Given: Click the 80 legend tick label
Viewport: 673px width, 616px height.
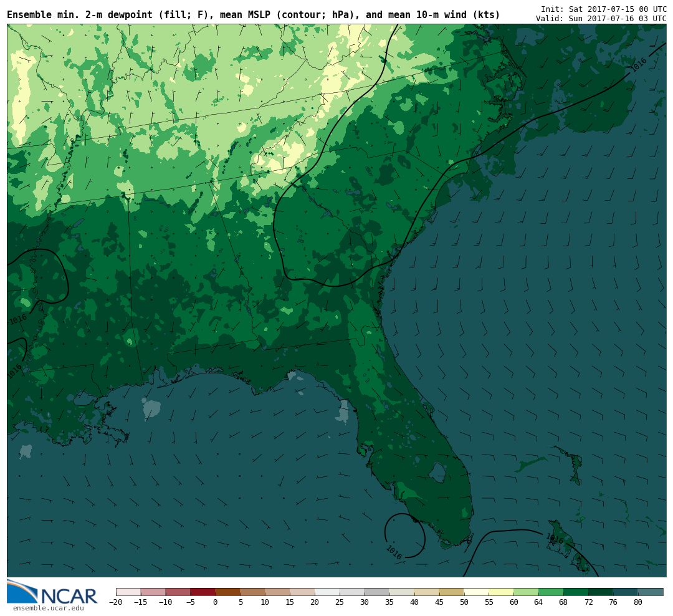Looking at the screenshot, I should point(638,602).
